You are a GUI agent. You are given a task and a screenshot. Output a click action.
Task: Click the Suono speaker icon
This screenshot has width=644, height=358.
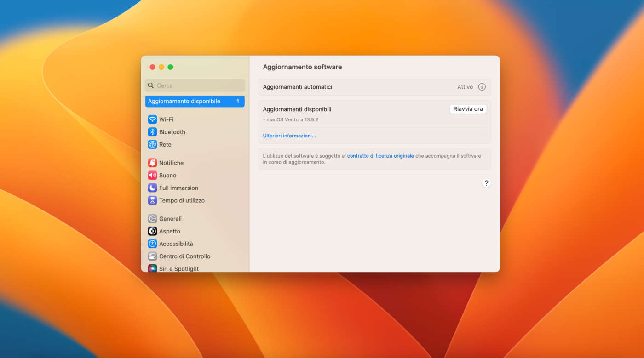tap(152, 175)
